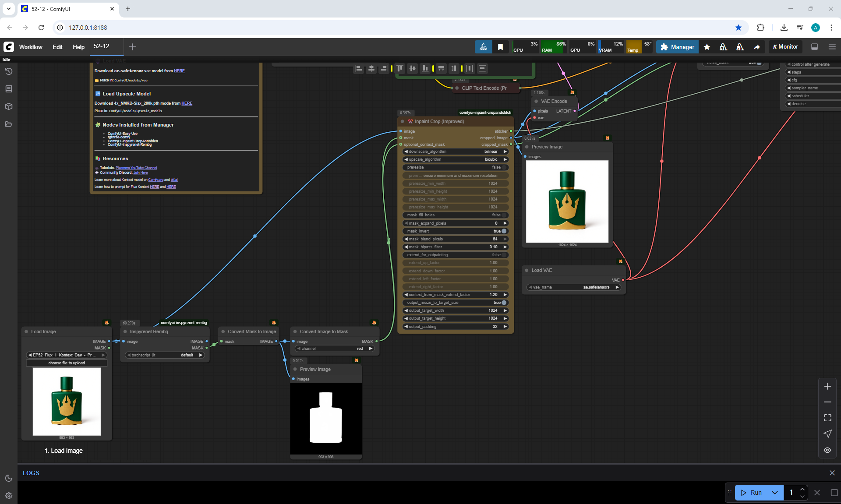Toggle mask_invert switch in Inpaint Crop
841x504 pixels.
coord(503,231)
